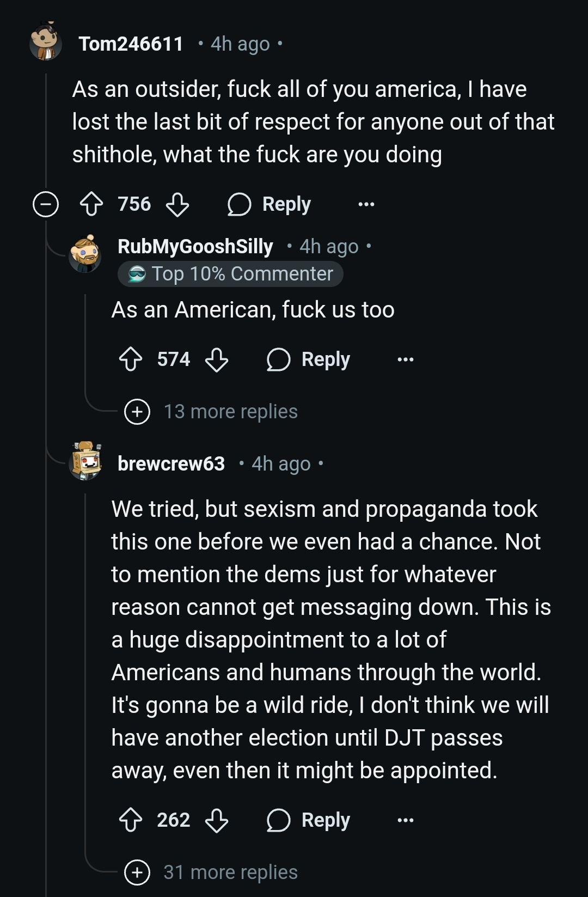
Task: Downvote brewcrew63's comment
Action: click(x=217, y=820)
